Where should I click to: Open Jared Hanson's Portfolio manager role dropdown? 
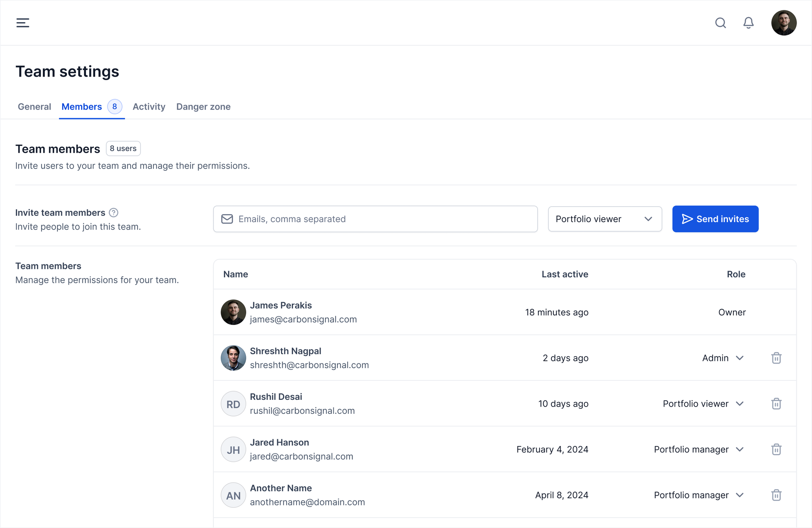pos(698,449)
